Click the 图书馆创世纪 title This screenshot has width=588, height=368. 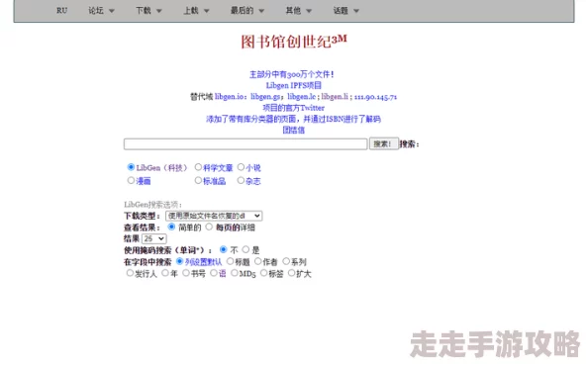tap(294, 42)
